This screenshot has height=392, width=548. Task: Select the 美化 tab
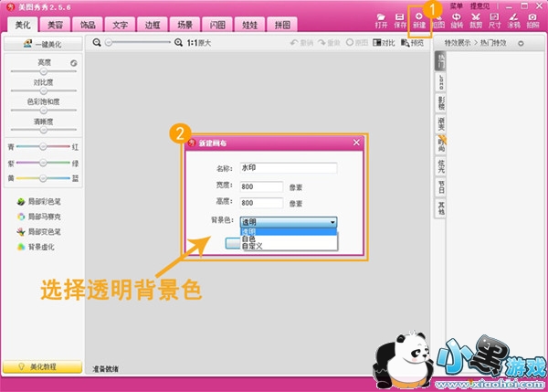[23, 25]
